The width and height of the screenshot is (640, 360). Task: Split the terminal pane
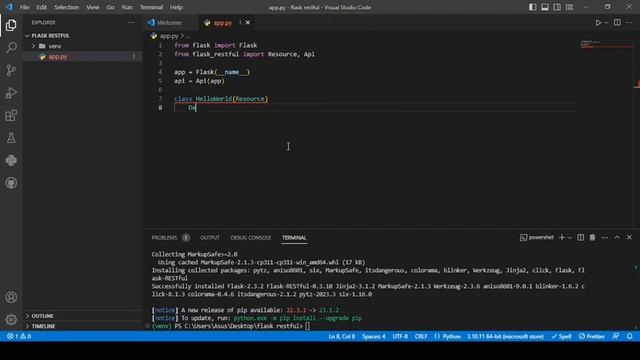(580, 237)
